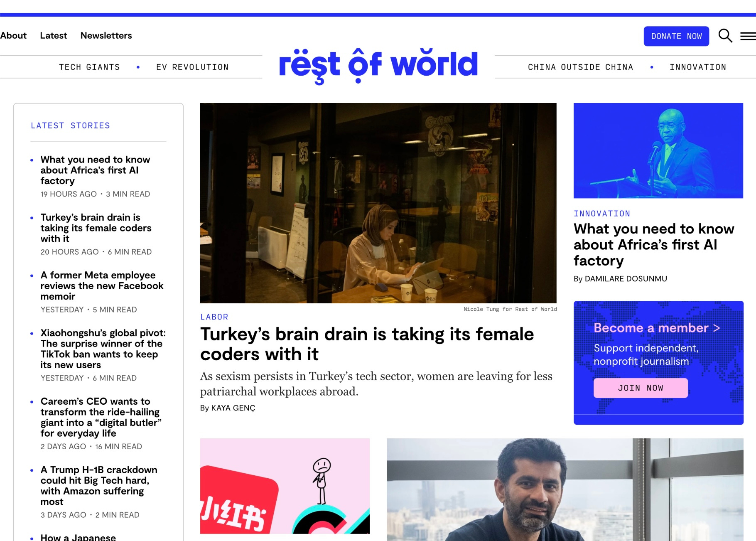Click the Become a member link
The image size is (756, 541).
tap(657, 328)
